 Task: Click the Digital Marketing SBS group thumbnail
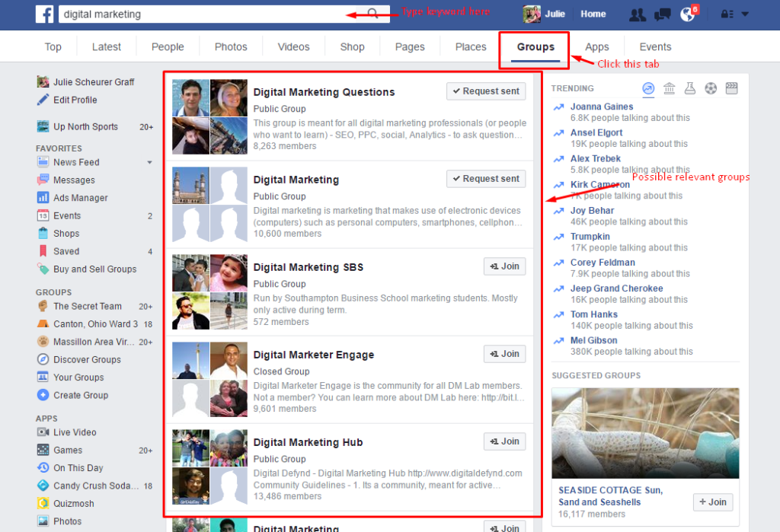click(209, 291)
